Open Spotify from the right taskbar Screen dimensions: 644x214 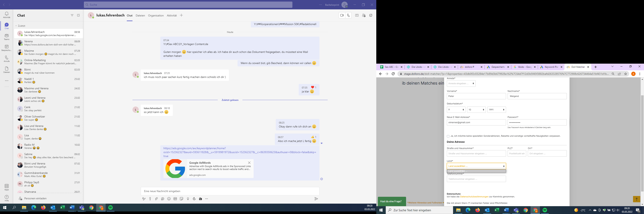pos(545,210)
